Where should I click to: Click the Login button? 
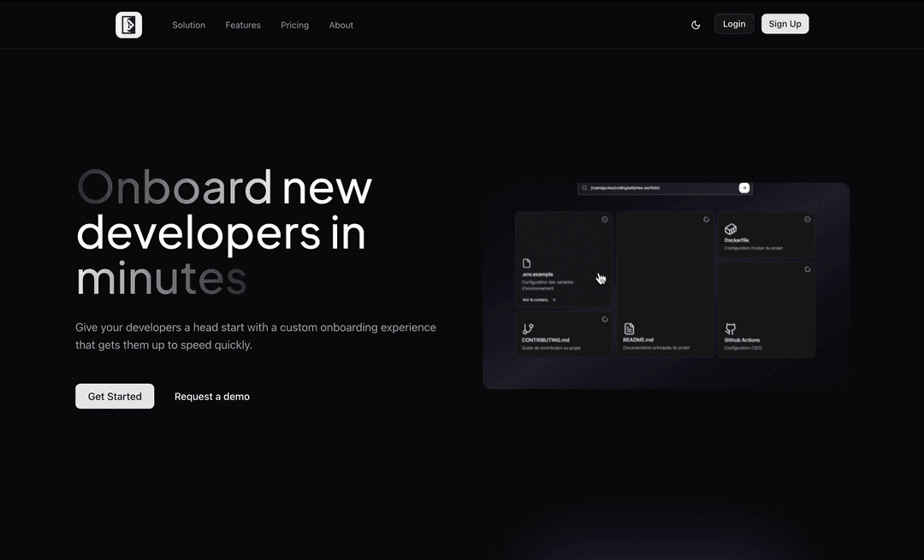pyautogui.click(x=734, y=24)
